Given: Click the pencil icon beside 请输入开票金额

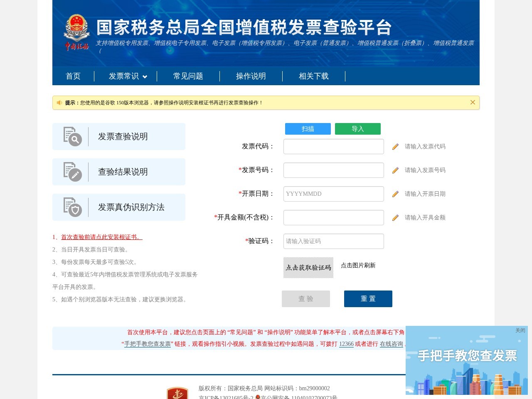Looking at the screenshot, I should pyautogui.click(x=395, y=217).
